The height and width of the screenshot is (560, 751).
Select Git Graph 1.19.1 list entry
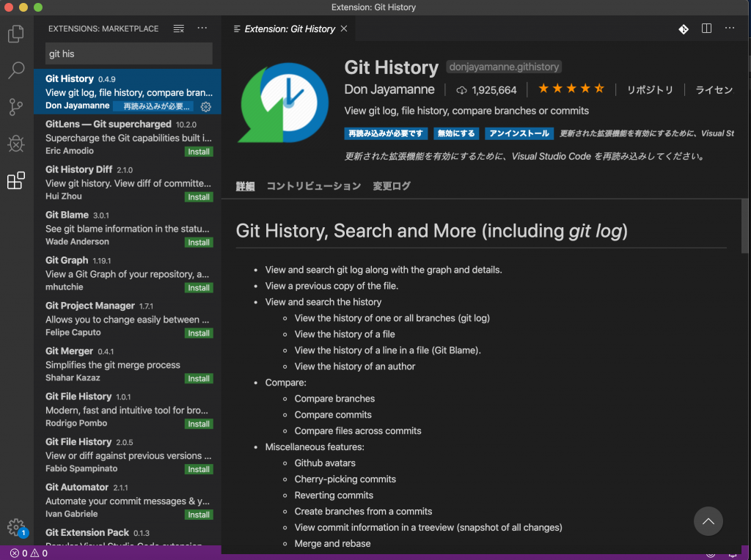point(128,273)
